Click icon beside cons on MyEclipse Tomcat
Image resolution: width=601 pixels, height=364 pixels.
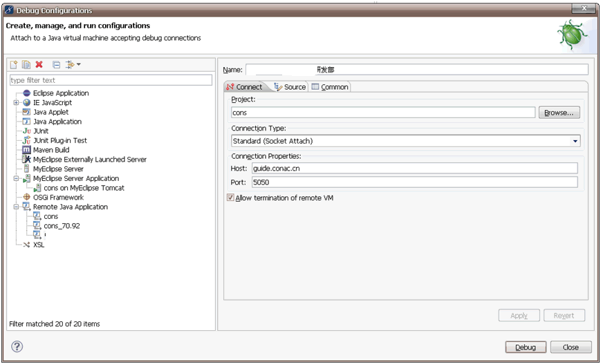pos(37,188)
